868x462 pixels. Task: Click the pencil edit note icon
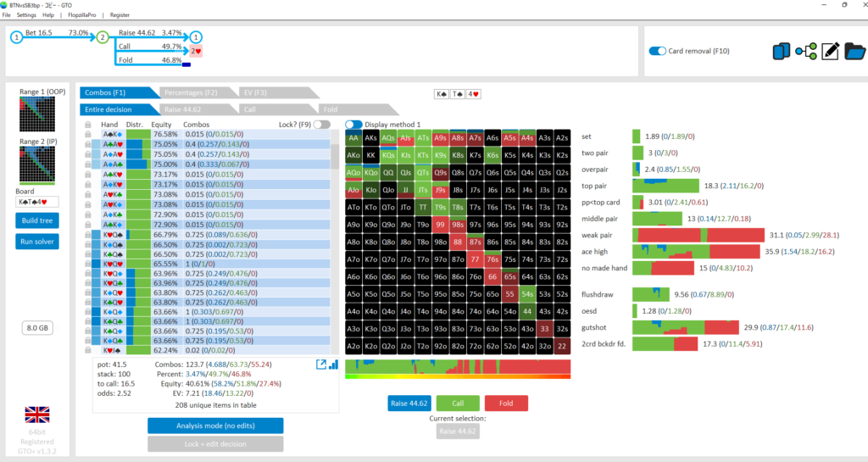click(831, 52)
